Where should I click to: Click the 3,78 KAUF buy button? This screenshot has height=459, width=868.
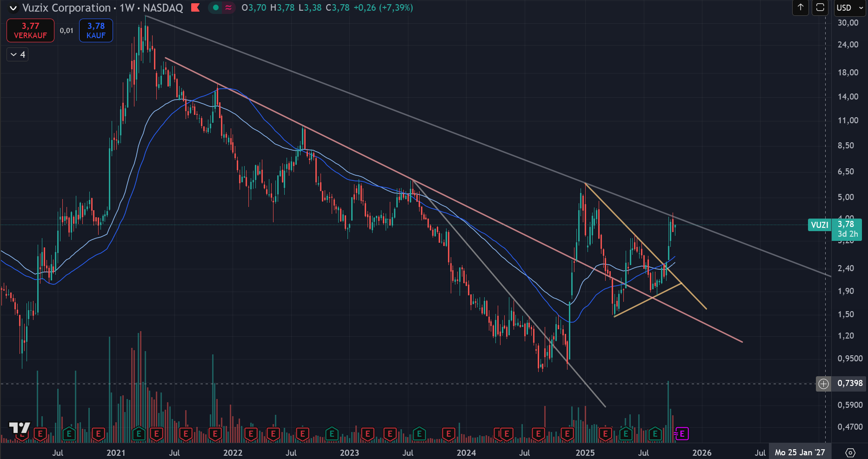pos(96,30)
